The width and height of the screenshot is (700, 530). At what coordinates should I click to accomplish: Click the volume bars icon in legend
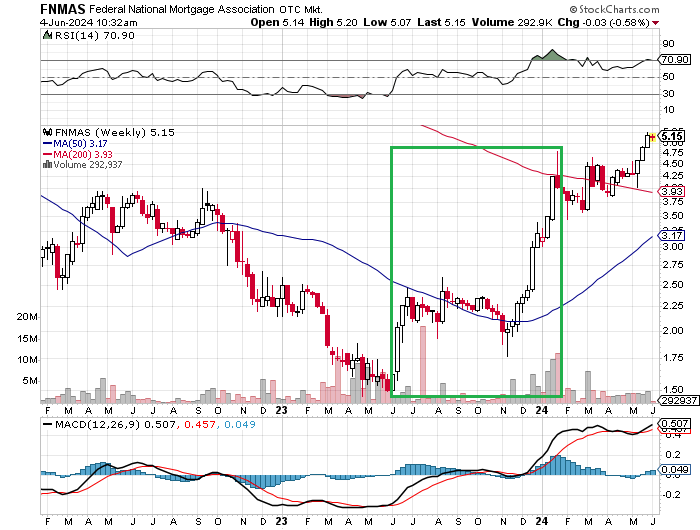pos(47,164)
